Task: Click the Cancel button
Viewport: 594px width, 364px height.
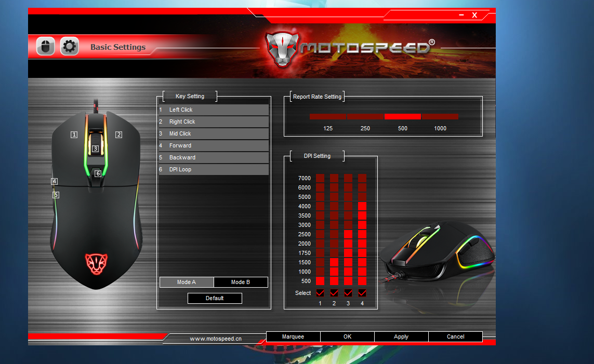Action: click(455, 336)
